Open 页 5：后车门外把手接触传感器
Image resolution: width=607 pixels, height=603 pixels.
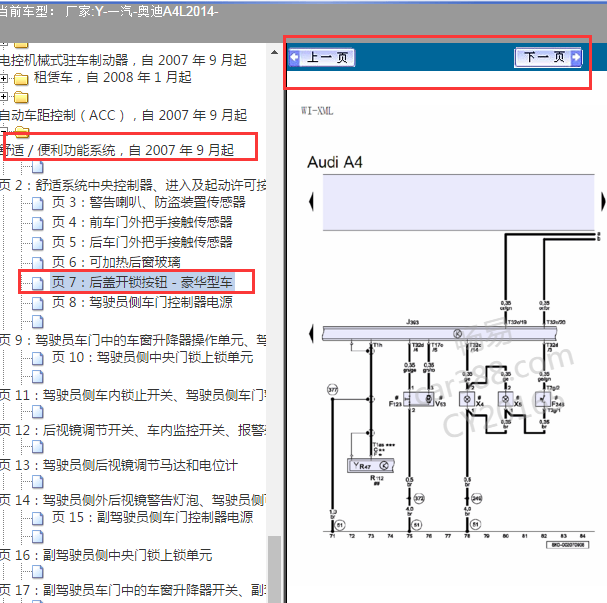pyautogui.click(x=142, y=242)
